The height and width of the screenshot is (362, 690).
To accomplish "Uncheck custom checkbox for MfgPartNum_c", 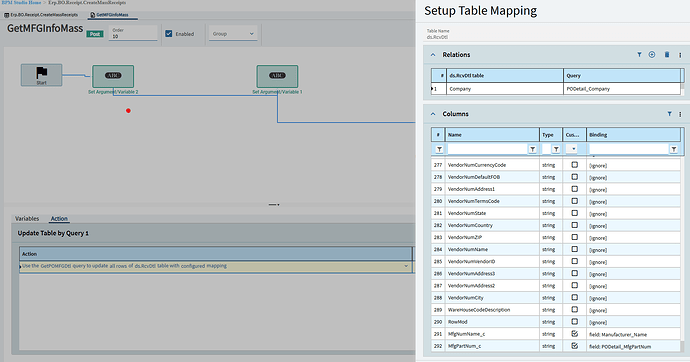I will 574,346.
